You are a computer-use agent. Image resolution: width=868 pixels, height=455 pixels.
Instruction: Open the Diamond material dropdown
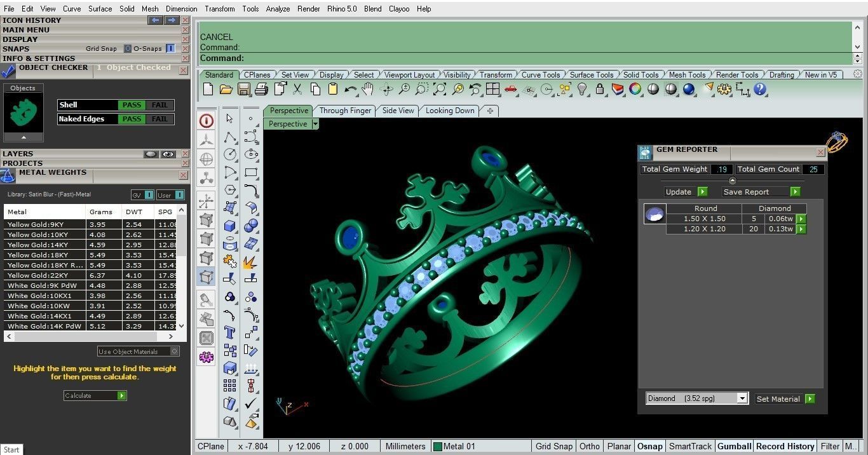click(742, 398)
